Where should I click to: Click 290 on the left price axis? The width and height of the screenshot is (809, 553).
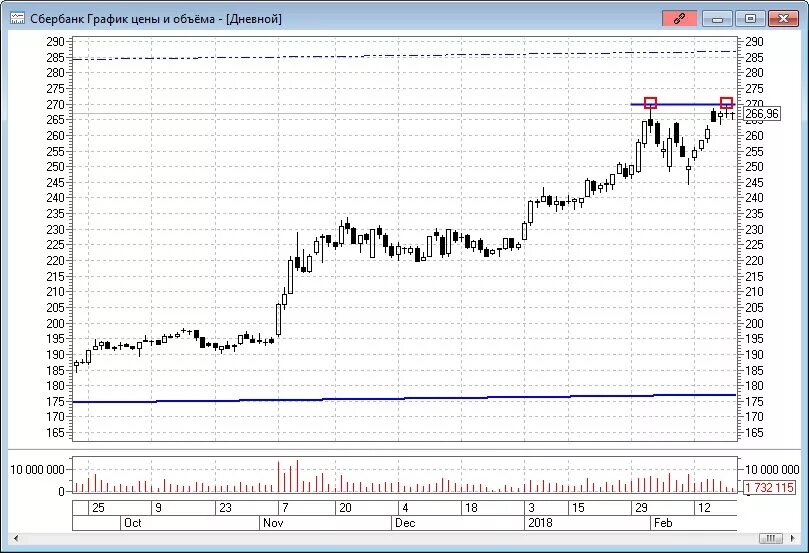click(55, 42)
